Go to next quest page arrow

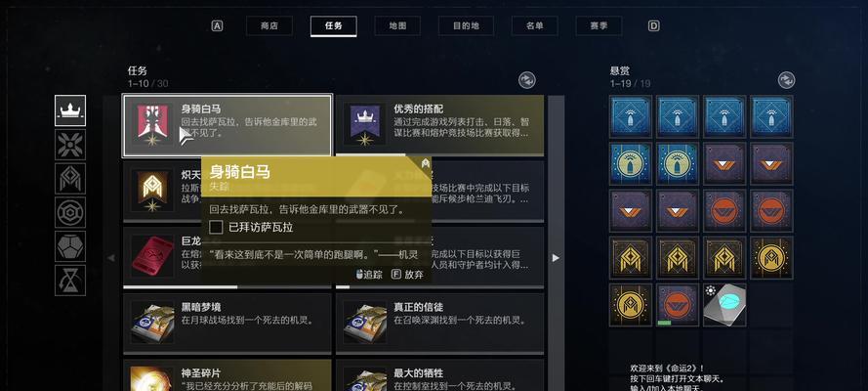point(556,257)
